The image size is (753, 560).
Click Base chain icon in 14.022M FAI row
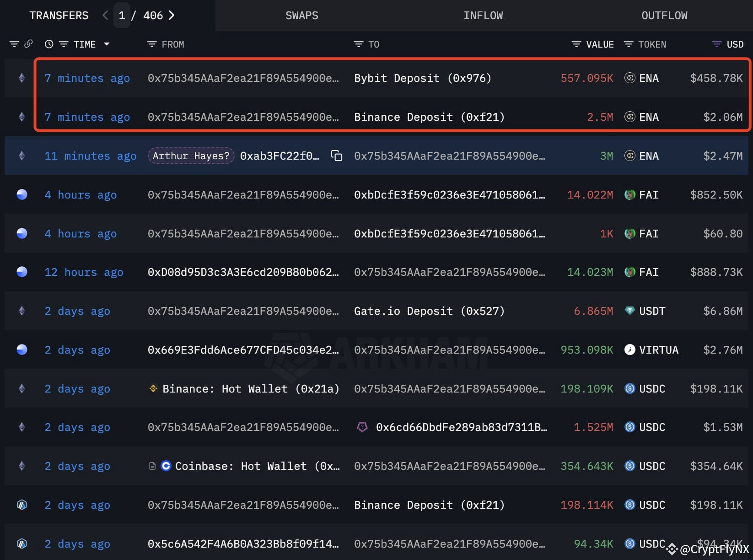[22, 195]
